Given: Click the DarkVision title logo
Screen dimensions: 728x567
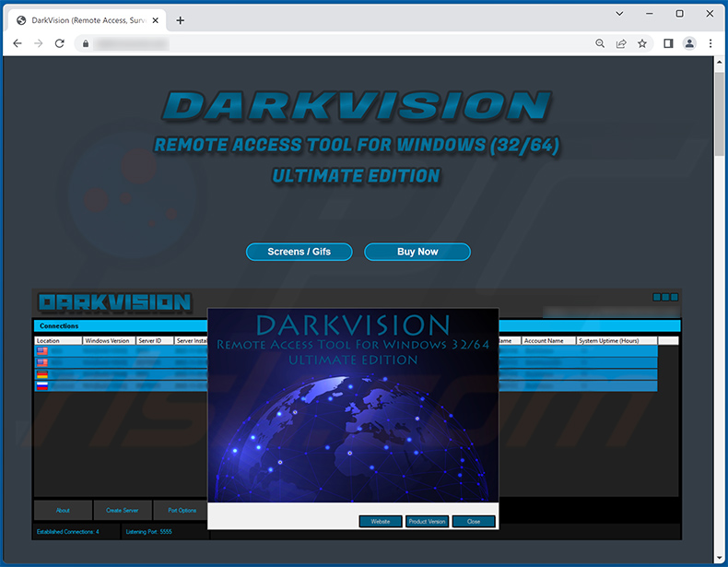Looking at the screenshot, I should point(357,106).
